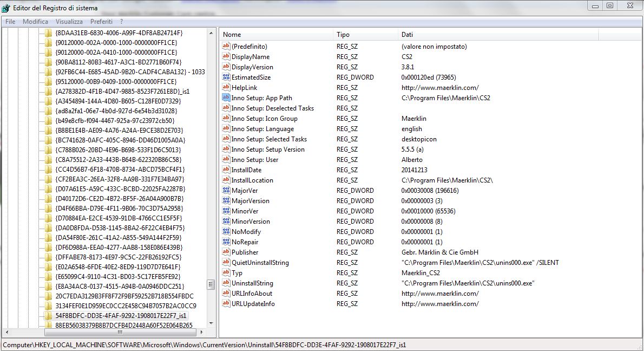
Task: Click the tree pane scroll down arrow
Action: 211,323
